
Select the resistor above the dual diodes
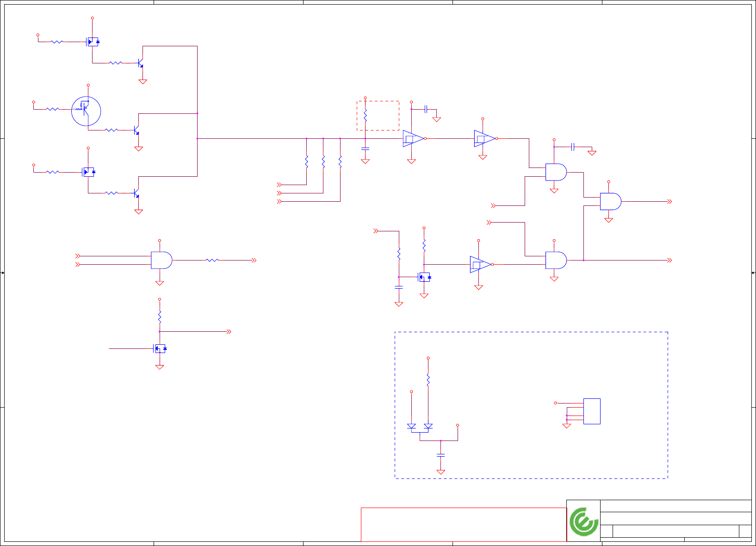coord(428,380)
